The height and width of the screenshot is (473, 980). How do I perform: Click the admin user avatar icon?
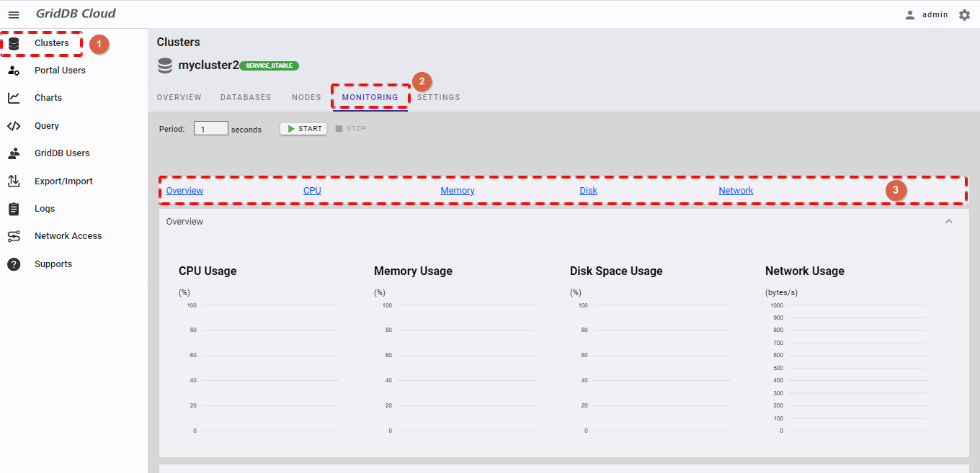coord(910,14)
